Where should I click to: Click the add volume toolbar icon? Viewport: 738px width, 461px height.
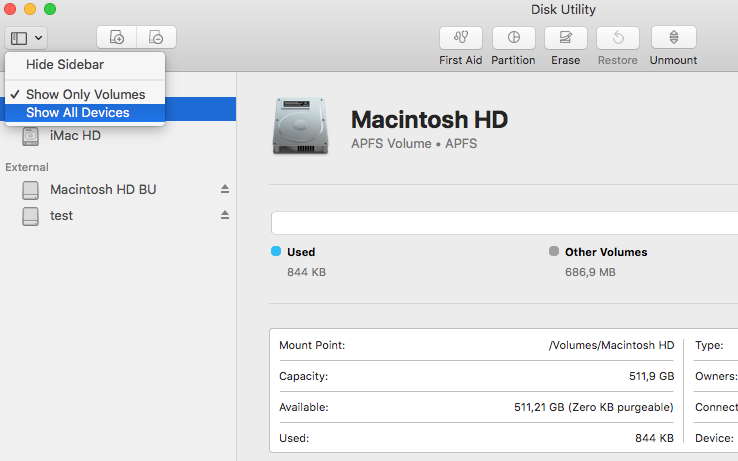(x=117, y=37)
